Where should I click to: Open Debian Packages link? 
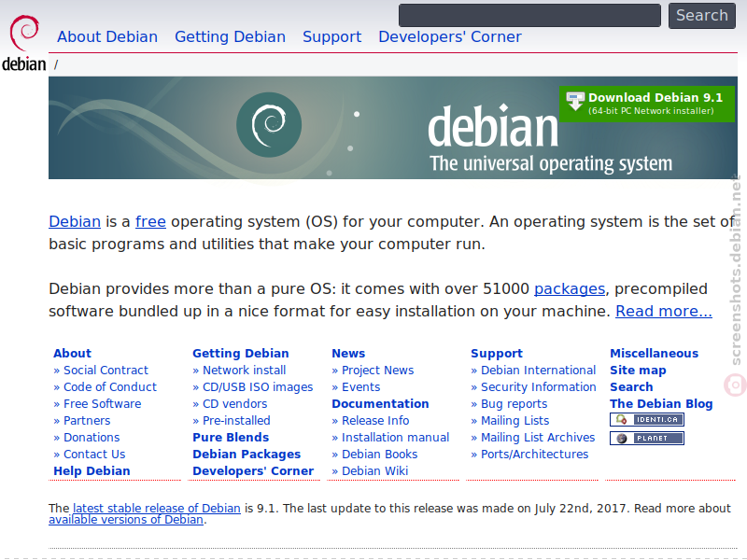(247, 455)
